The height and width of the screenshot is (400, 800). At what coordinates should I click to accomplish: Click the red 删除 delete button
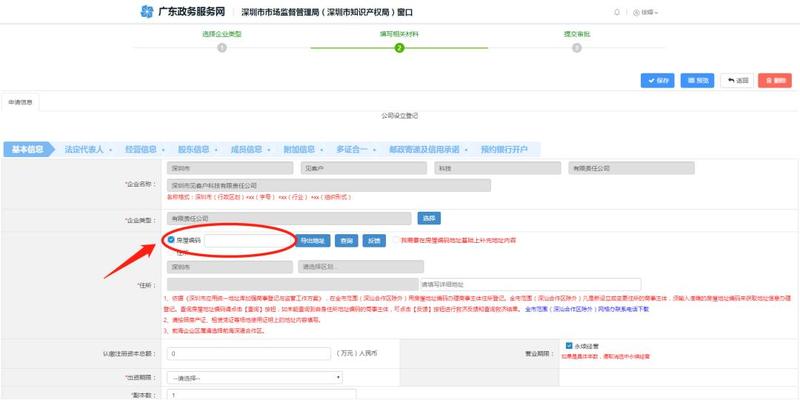click(x=776, y=80)
